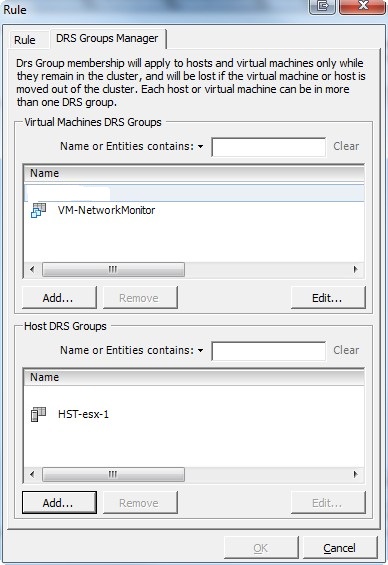Clear the Virtual Machines groups filter
Screen dimensions: 388x565
[346, 146]
